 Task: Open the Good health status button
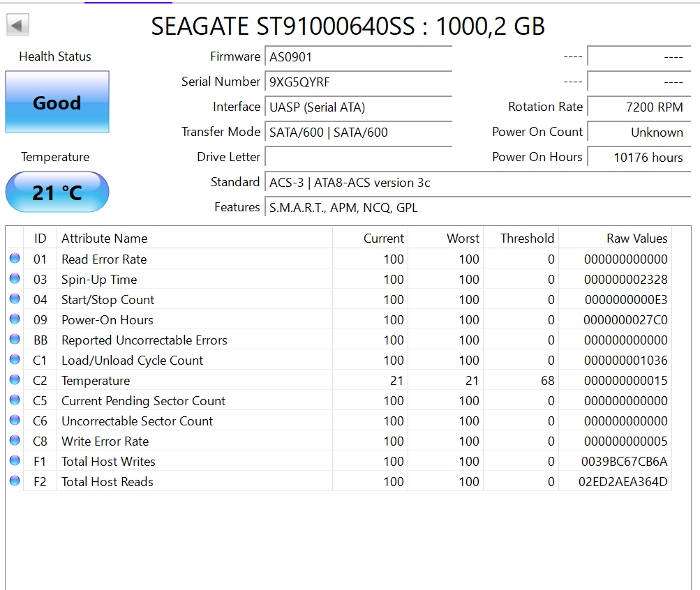coord(57,102)
